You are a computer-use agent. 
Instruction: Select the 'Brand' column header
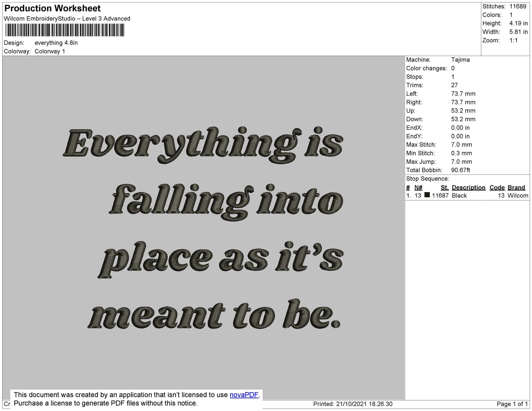517,187
